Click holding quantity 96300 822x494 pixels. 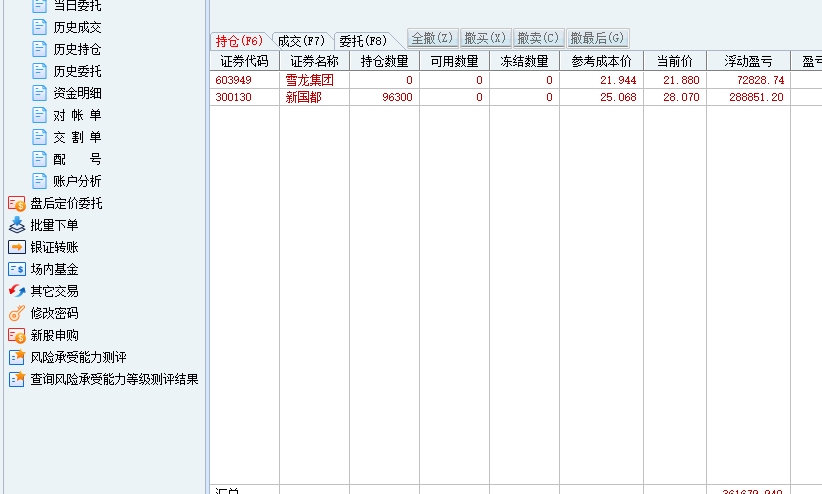(x=397, y=97)
